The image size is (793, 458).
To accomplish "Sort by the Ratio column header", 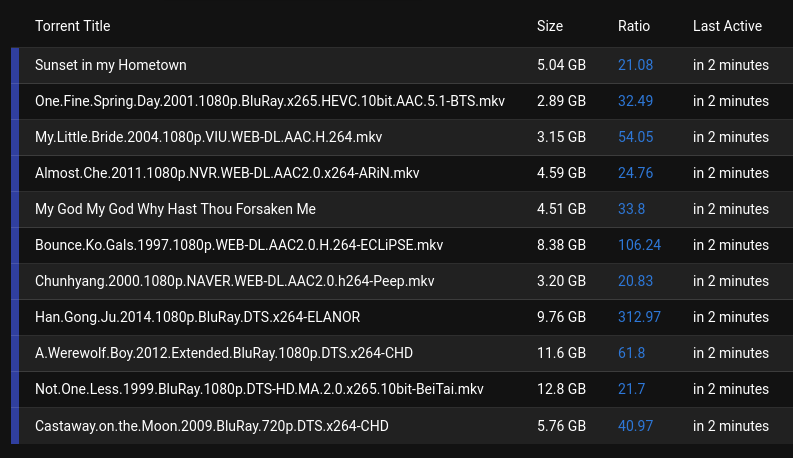I will 634,26.
